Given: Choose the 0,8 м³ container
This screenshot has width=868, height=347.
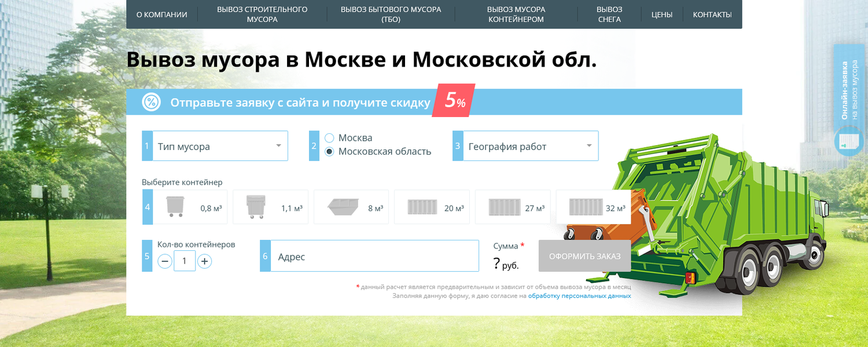Looking at the screenshot, I should (190, 207).
